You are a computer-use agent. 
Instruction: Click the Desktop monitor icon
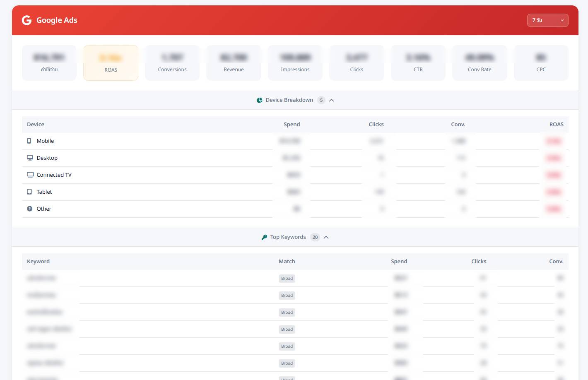click(x=30, y=158)
